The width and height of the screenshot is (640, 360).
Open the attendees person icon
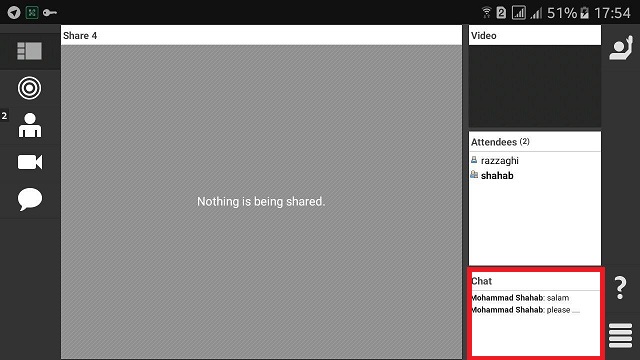point(30,125)
